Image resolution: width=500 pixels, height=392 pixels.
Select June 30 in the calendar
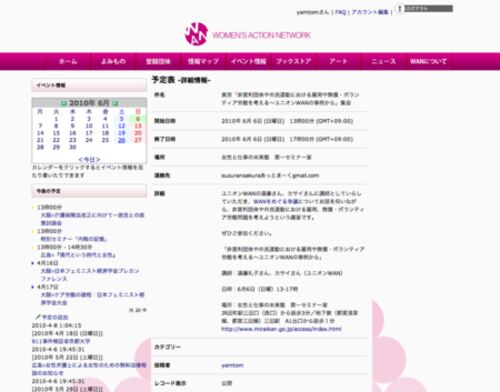pyautogui.click(x=72, y=147)
